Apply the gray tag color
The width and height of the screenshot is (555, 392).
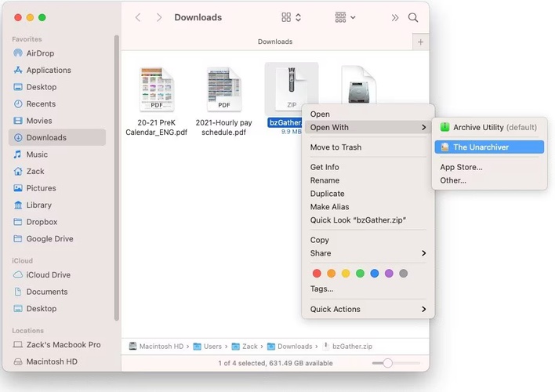(404, 274)
